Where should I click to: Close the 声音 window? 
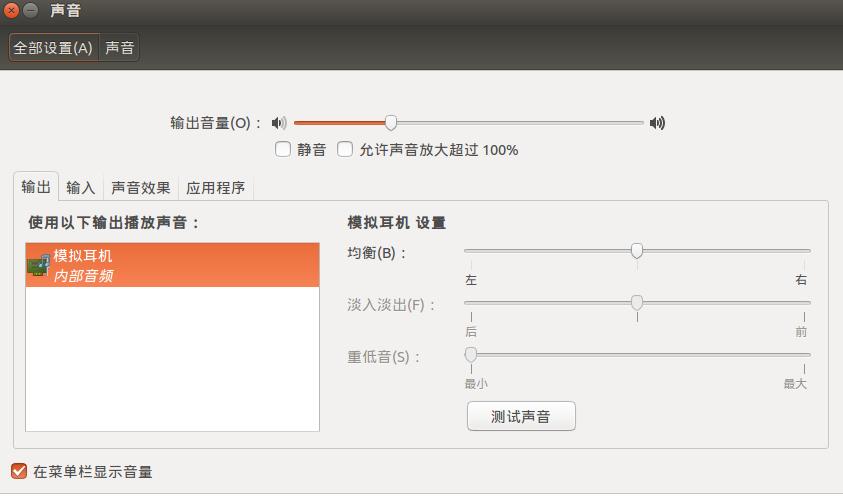pyautogui.click(x=11, y=10)
